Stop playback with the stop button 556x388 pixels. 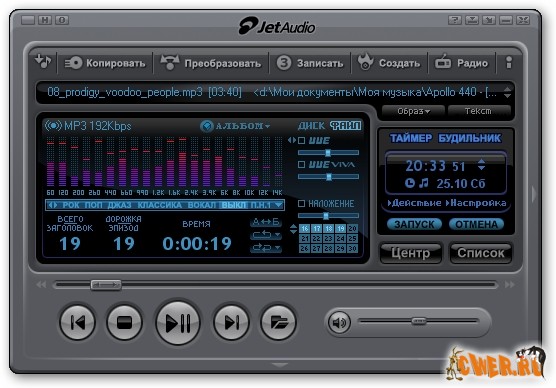pos(124,322)
